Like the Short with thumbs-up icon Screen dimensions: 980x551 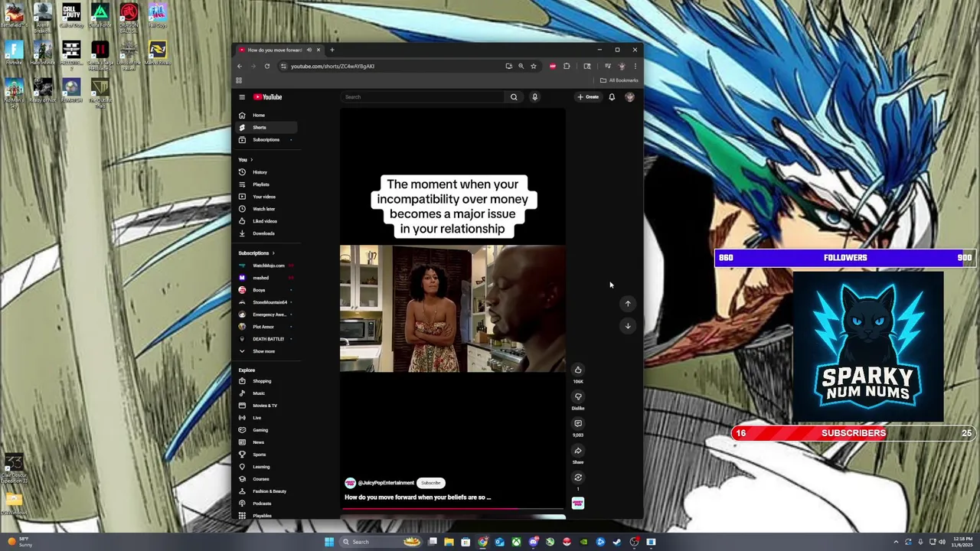pos(578,370)
